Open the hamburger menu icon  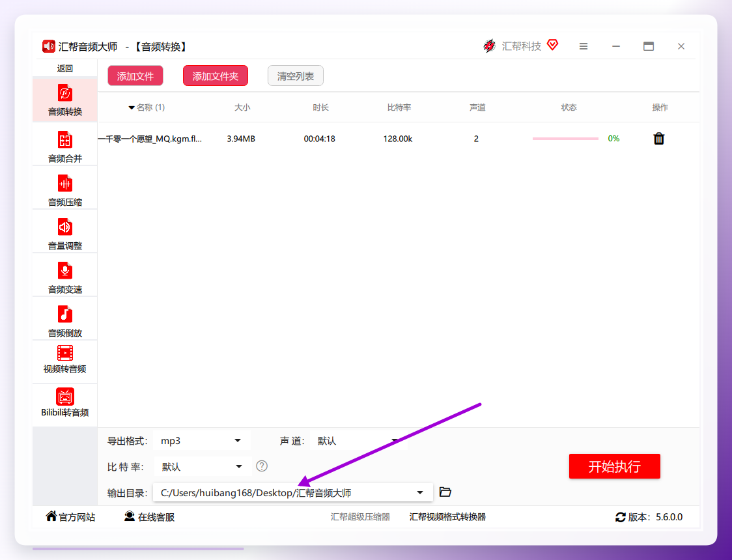[x=584, y=46]
